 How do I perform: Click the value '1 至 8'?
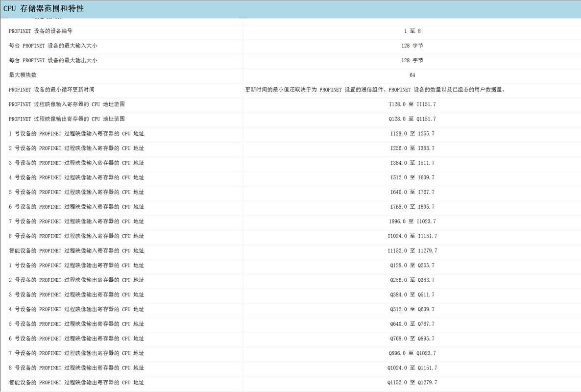click(x=412, y=31)
